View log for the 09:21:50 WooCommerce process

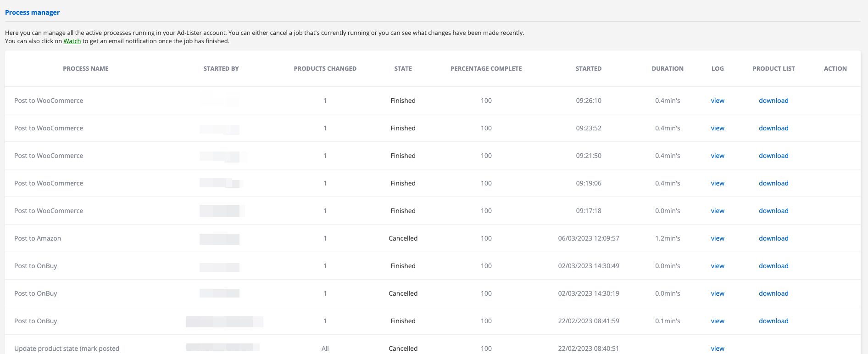click(x=718, y=156)
